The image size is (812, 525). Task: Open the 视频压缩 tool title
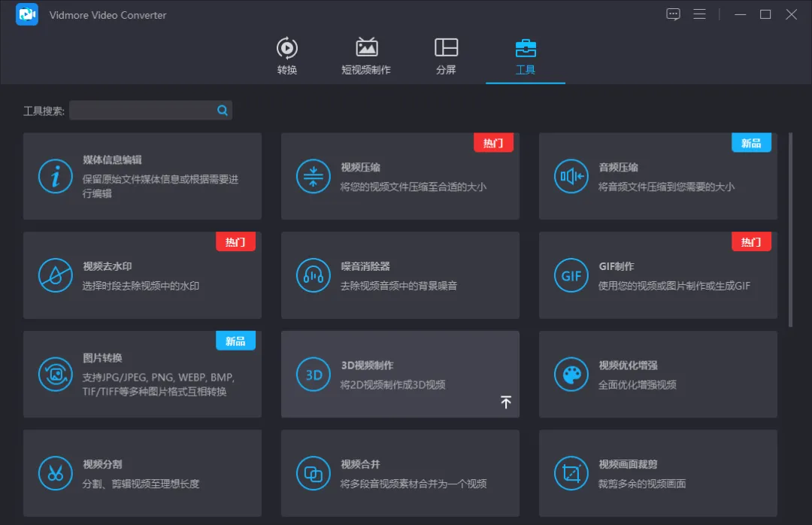360,168
